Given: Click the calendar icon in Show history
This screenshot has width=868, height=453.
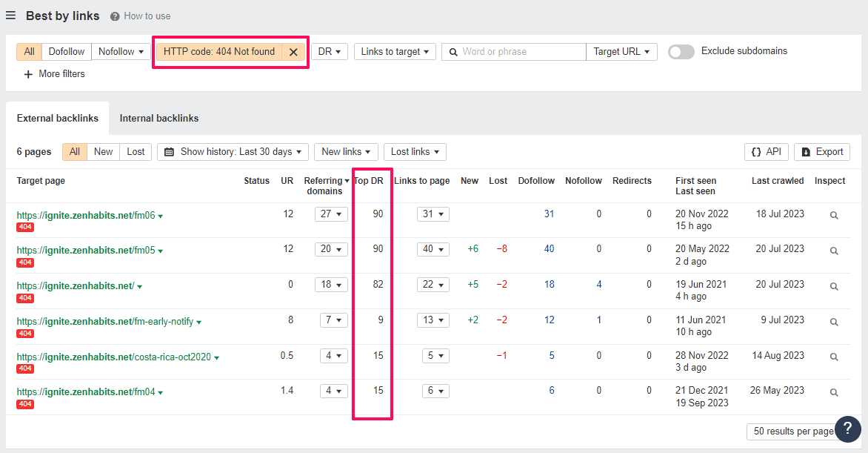Looking at the screenshot, I should click(x=170, y=152).
